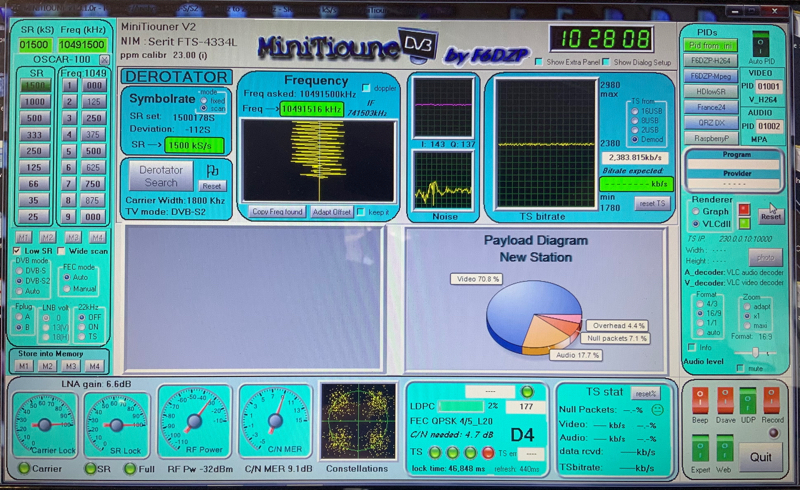Tick the doppler checkbox
Screen dimensions: 800x490
click(x=366, y=88)
